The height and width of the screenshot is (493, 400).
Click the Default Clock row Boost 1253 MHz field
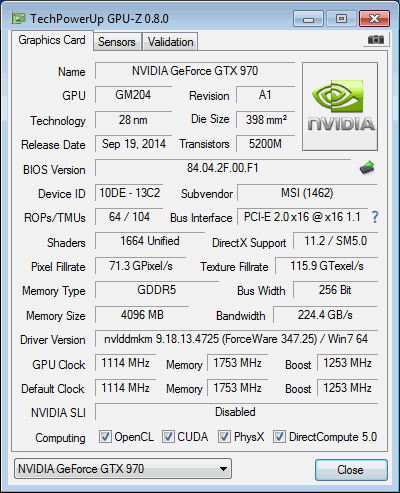coord(347,388)
